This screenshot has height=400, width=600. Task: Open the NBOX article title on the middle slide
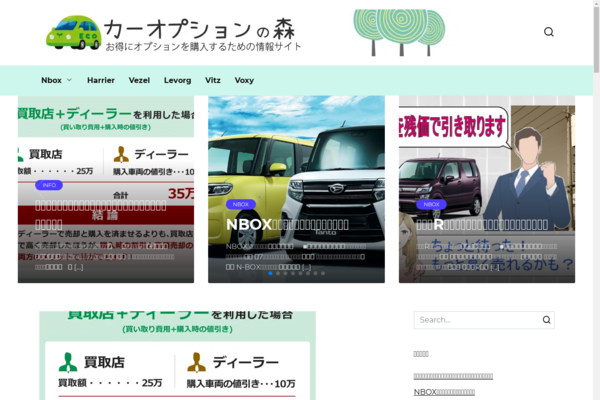287,225
